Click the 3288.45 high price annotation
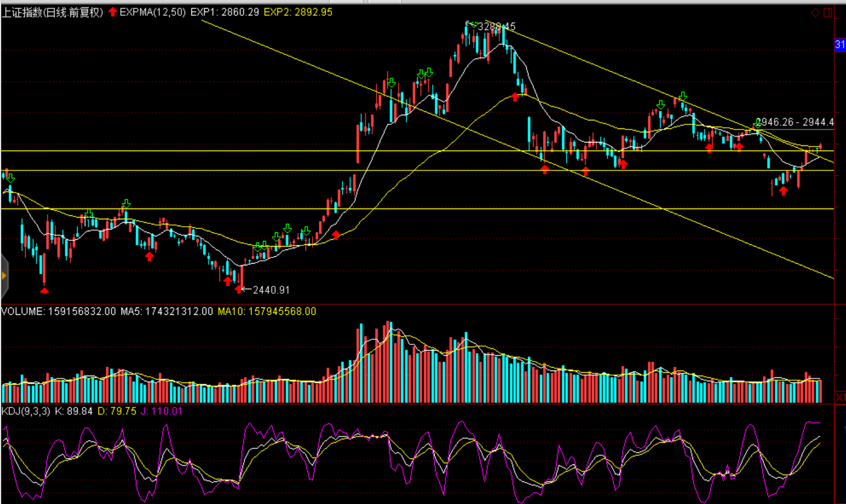The image size is (846, 504). tap(497, 26)
